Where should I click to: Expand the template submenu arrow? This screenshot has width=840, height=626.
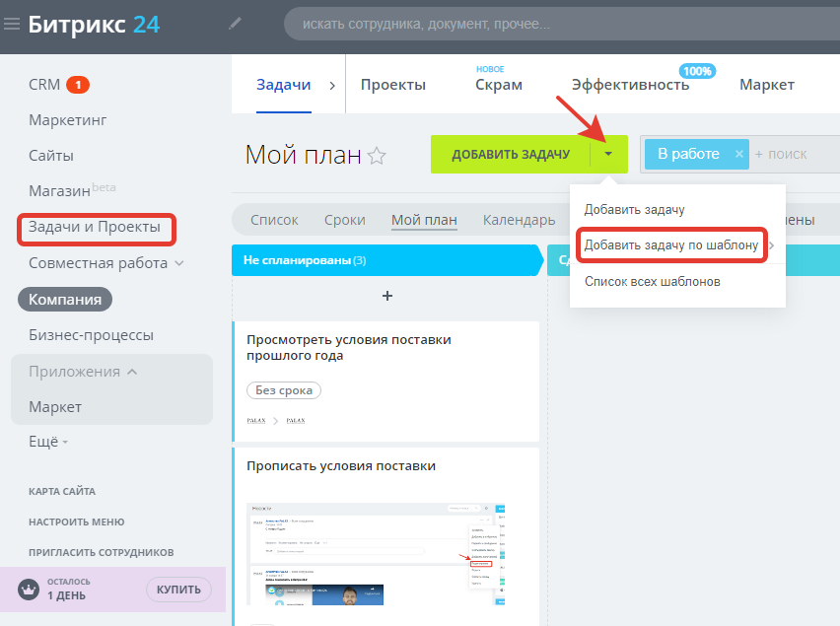pyautogui.click(x=771, y=245)
